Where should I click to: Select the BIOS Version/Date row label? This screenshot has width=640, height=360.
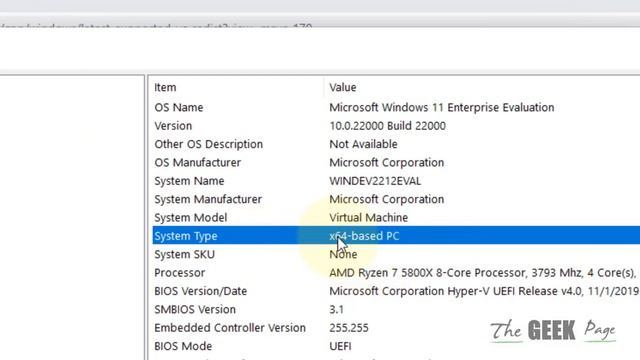[200, 291]
